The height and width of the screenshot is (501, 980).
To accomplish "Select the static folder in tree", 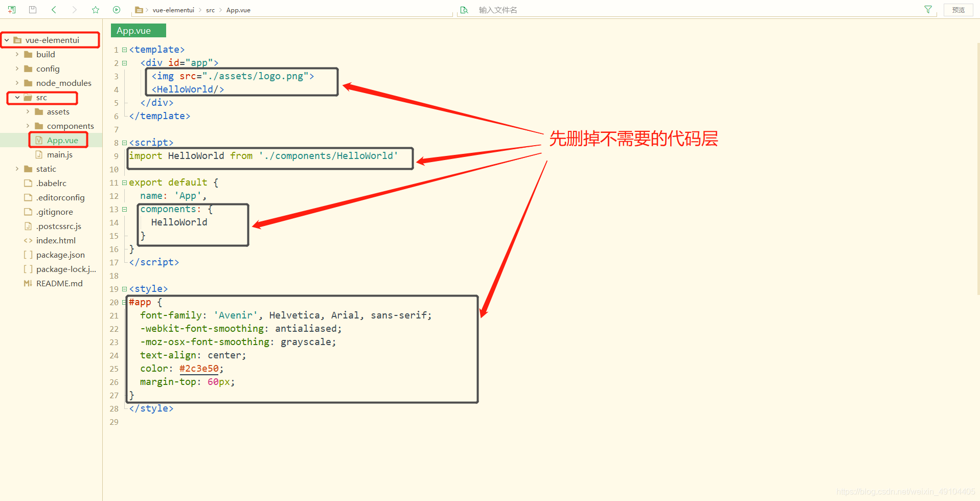I will (46, 169).
